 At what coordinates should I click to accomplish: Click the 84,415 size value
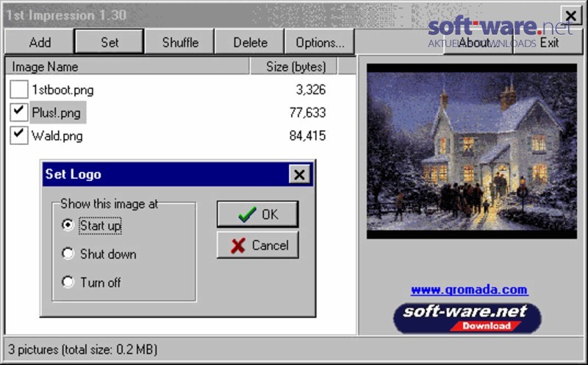tap(307, 135)
